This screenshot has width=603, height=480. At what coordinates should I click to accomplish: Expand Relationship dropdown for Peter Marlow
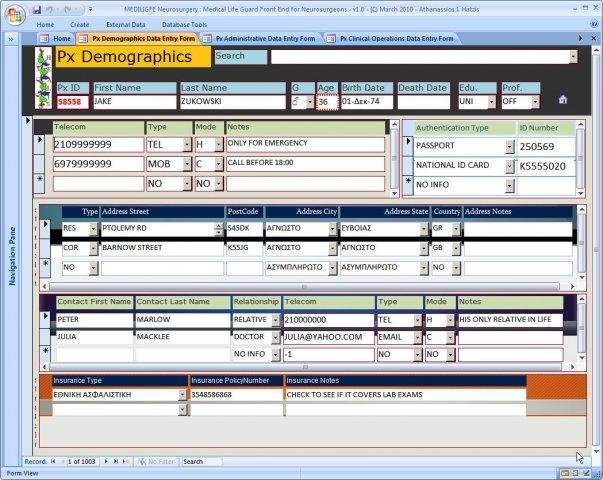[x=274, y=320]
